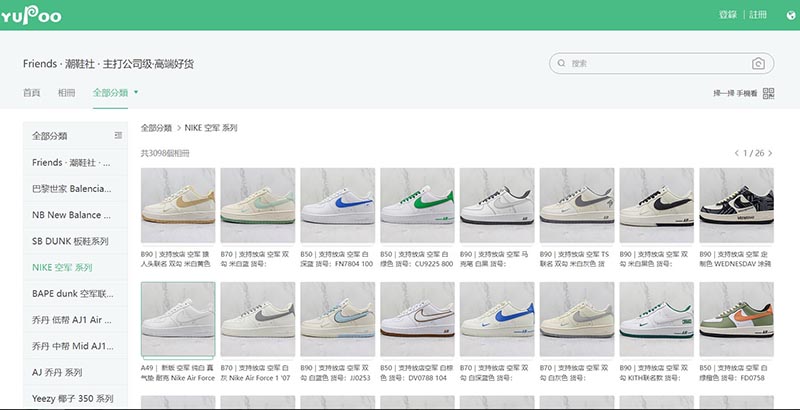
Task: Open album 白灰 Nike Air Force 1 '07
Action: (x=258, y=320)
